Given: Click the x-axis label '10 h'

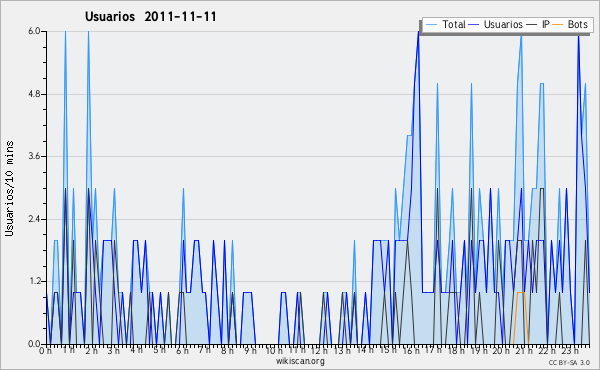Looking at the screenshot, I should pyautogui.click(x=274, y=351).
